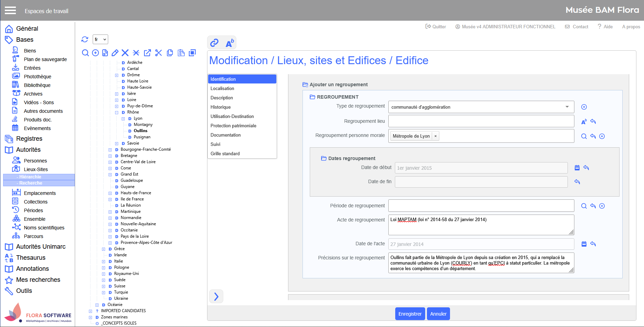Add new Type de regroupement value
The image size is (644, 327).
tap(584, 107)
